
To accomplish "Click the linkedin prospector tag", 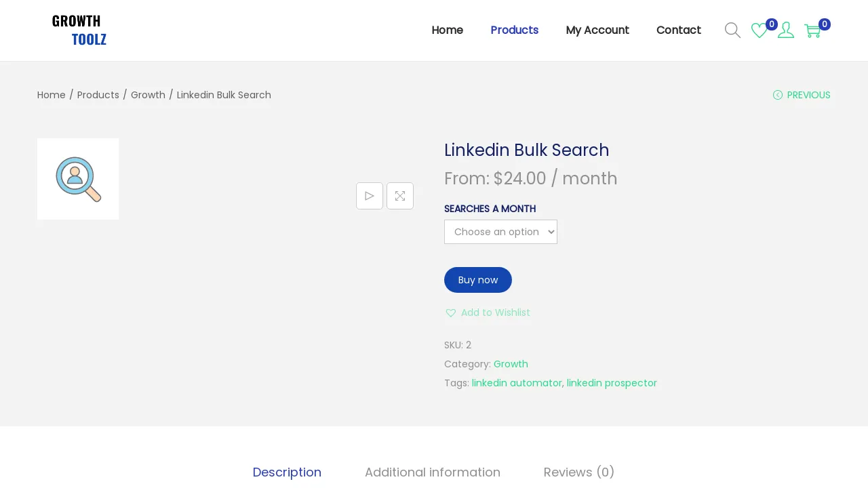I will pyautogui.click(x=612, y=383).
